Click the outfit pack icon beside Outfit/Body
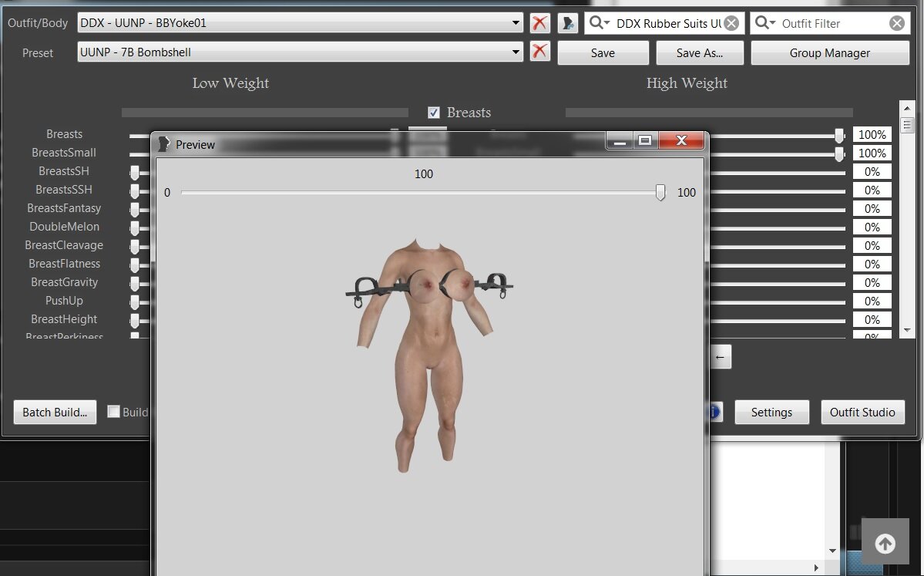924x576 pixels. click(567, 23)
